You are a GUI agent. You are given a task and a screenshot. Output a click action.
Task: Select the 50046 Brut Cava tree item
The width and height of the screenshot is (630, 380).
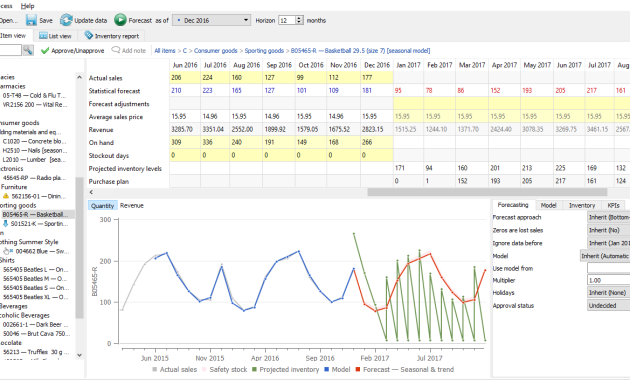(x=36, y=333)
